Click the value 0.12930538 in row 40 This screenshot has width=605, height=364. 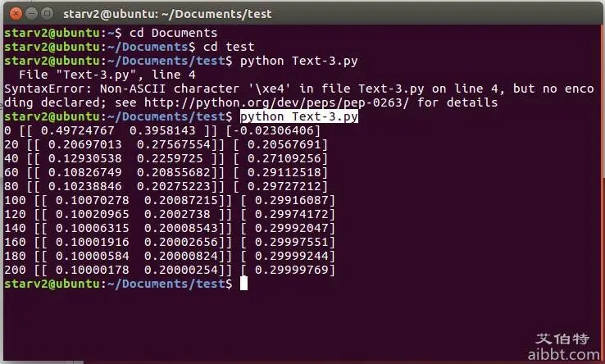point(85,158)
